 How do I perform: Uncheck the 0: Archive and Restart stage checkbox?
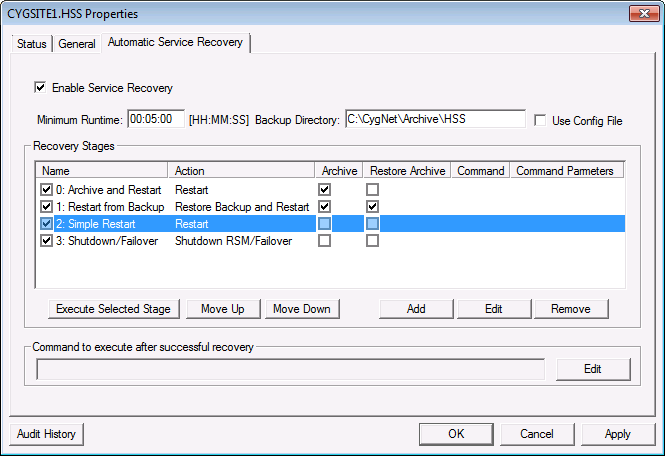[x=46, y=190]
